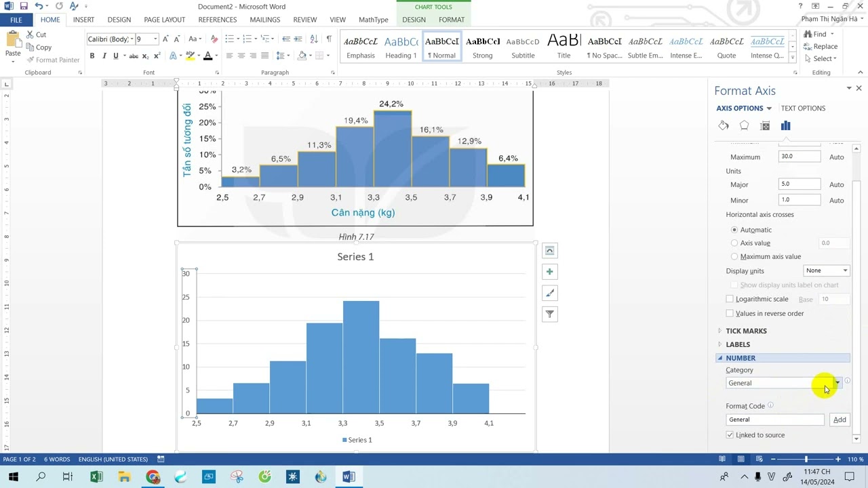Click Replace in Editing group
The image size is (868, 488).
tap(821, 46)
